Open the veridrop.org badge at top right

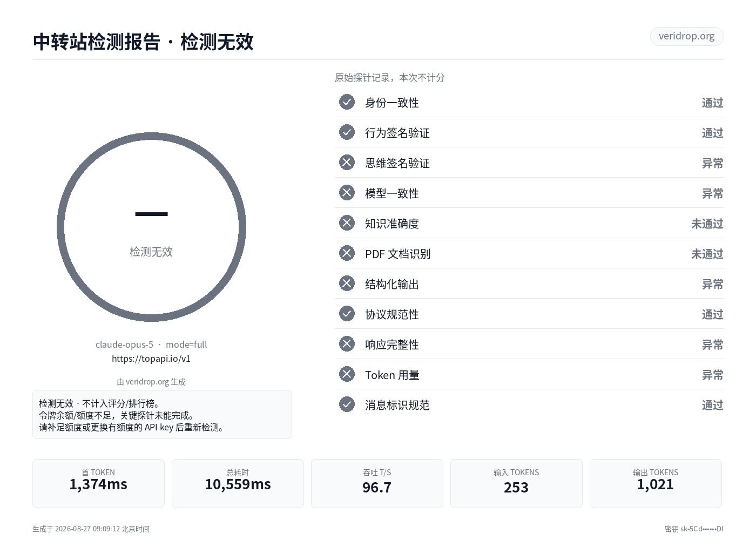[686, 36]
